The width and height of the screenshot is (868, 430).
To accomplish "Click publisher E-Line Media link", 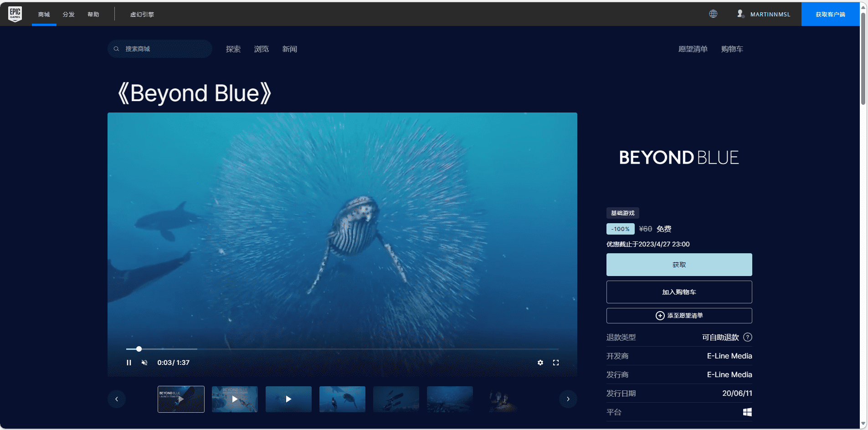I will (729, 374).
